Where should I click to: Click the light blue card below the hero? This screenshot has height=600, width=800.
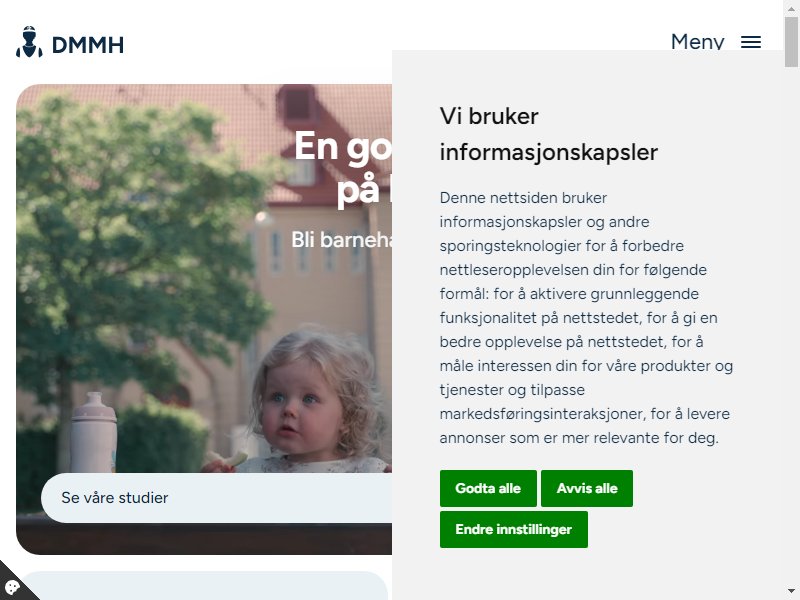pos(202,586)
